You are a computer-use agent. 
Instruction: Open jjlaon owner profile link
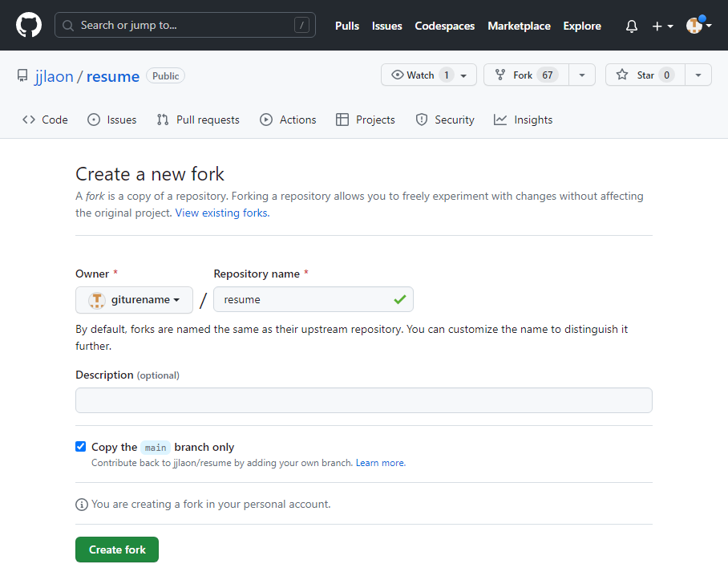(x=54, y=76)
